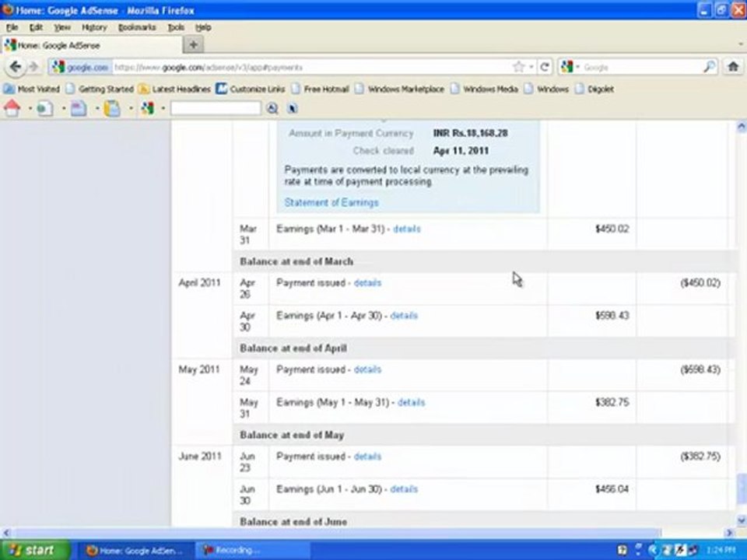This screenshot has width=747, height=560.
Task: Open the Help menu
Action: click(203, 28)
